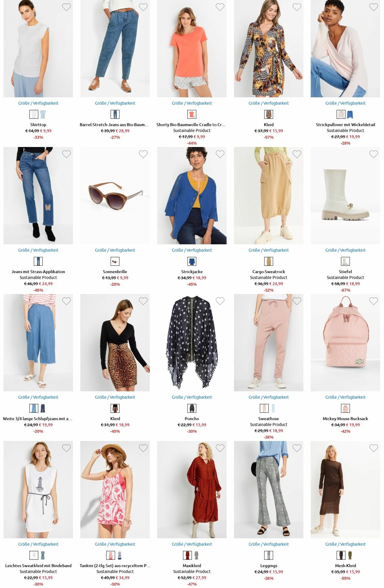384x588 pixels.
Task: Add the Shirttop to wishlist with heart icon
Action: coord(66,7)
